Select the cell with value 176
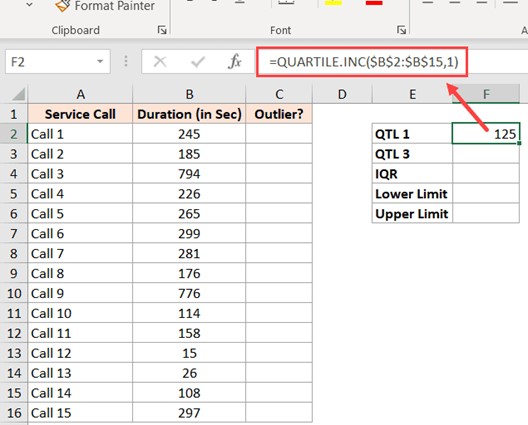Image resolution: width=528 pixels, height=425 pixels. 189,273
